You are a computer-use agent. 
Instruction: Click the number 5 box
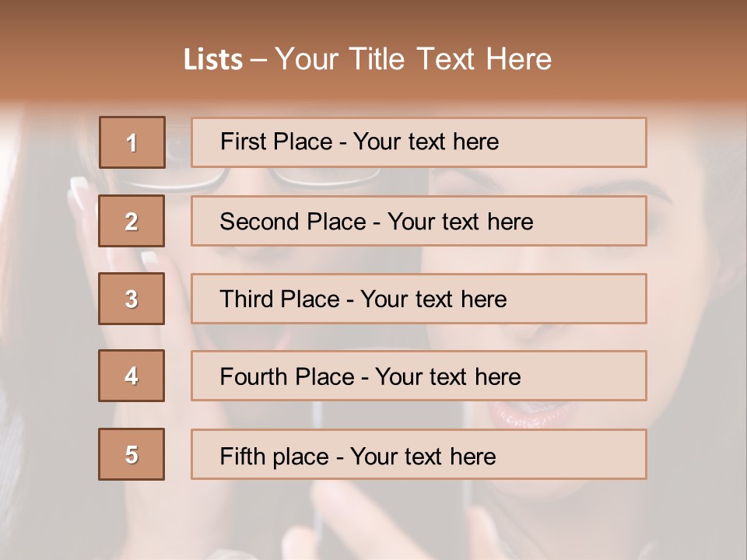pos(132,454)
